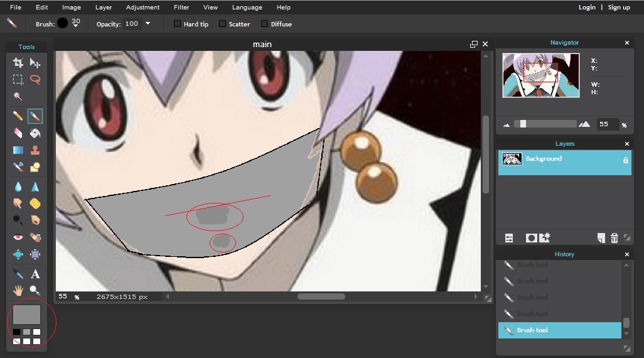Image resolution: width=644 pixels, height=358 pixels.
Task: Click the Login link
Action: [587, 7]
